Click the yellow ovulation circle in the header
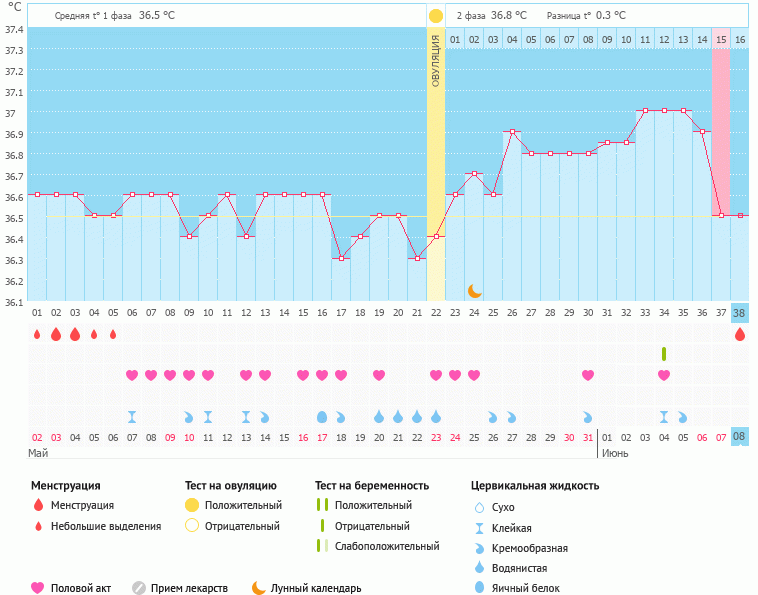Screen dimensions: 758x595 pyautogui.click(x=436, y=16)
